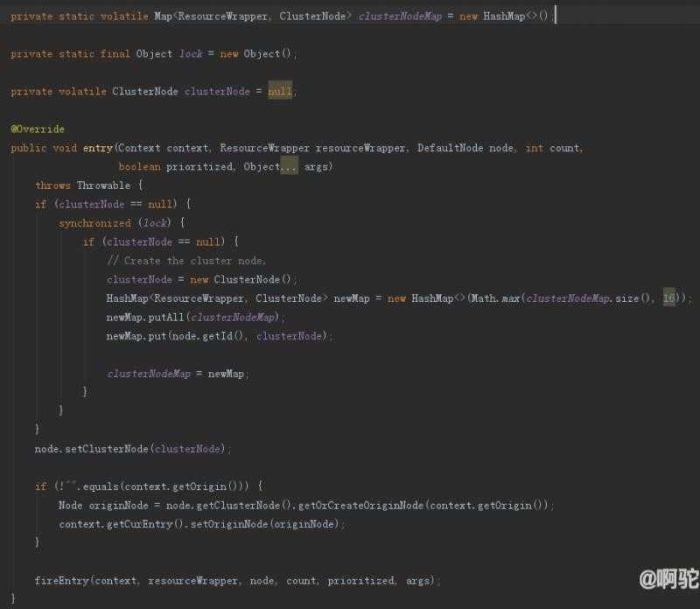Click 'public void' before the entry method

point(44,148)
